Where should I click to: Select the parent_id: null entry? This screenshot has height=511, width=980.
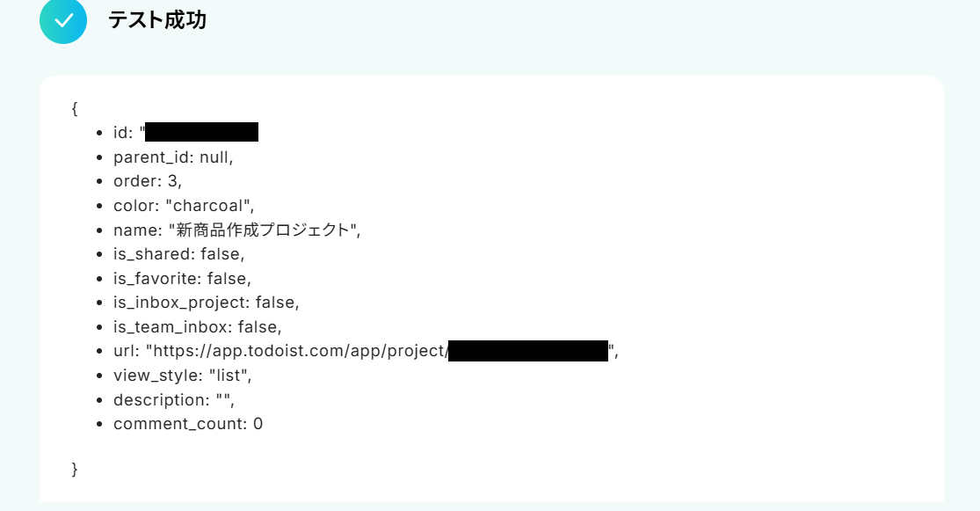pyautogui.click(x=173, y=157)
